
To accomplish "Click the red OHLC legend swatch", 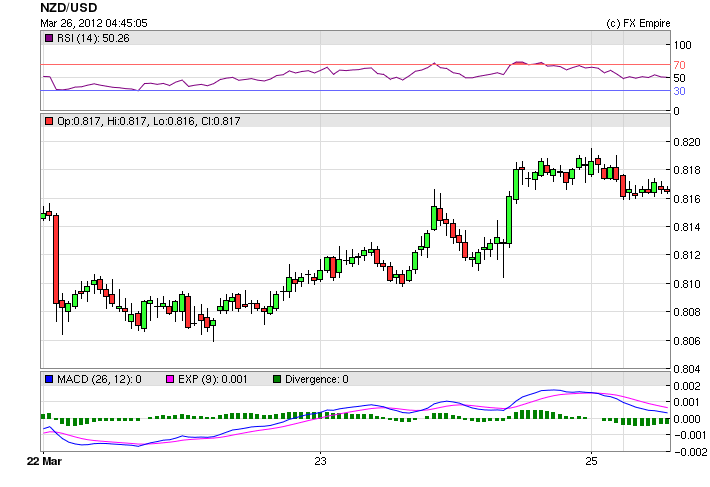I will click(49, 121).
